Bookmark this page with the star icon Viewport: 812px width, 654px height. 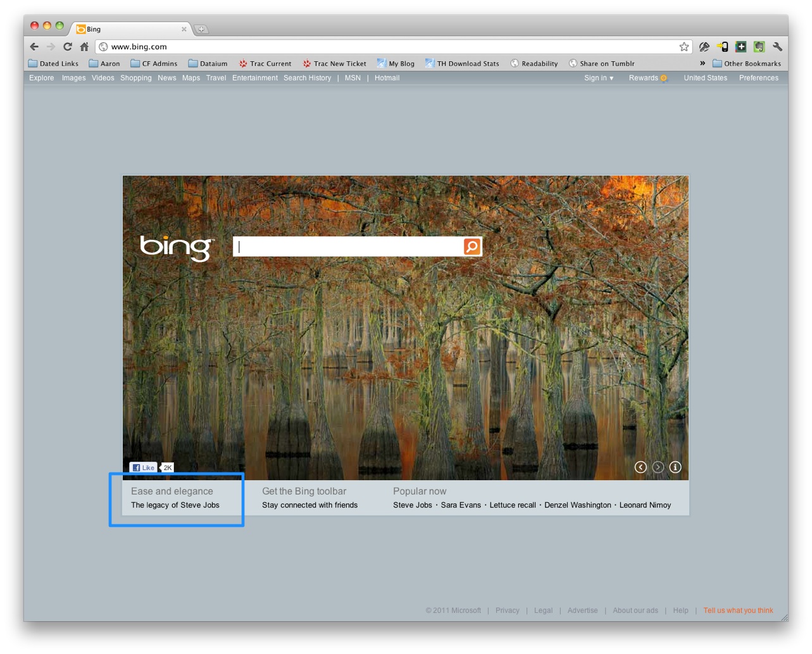[684, 47]
